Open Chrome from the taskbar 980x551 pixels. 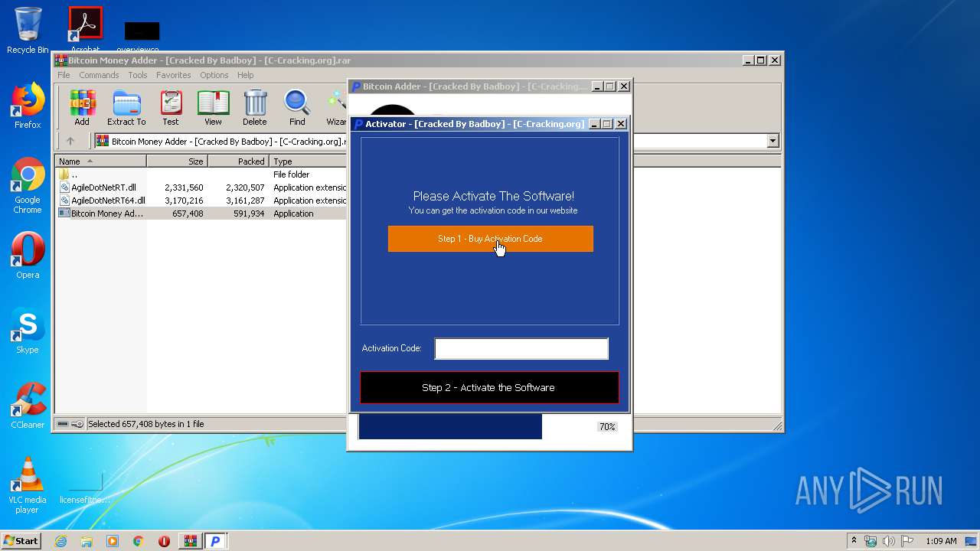(139, 541)
